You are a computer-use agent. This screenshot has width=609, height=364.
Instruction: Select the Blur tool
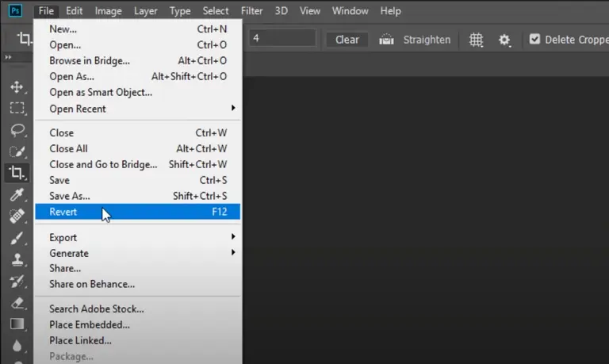tap(17, 345)
